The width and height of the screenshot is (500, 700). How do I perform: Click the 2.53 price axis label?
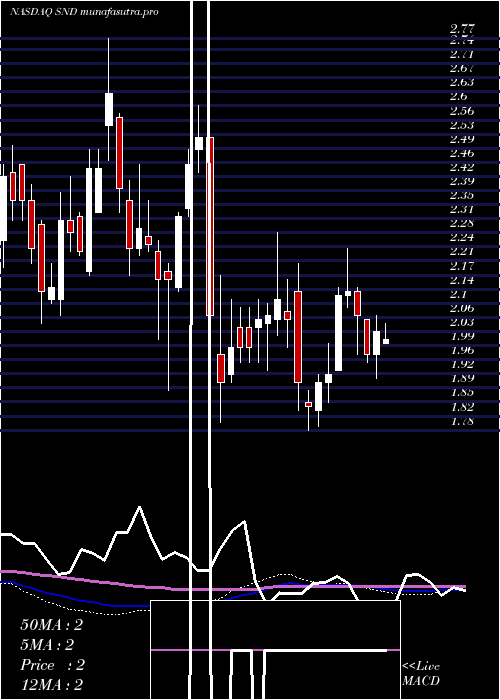click(462, 125)
